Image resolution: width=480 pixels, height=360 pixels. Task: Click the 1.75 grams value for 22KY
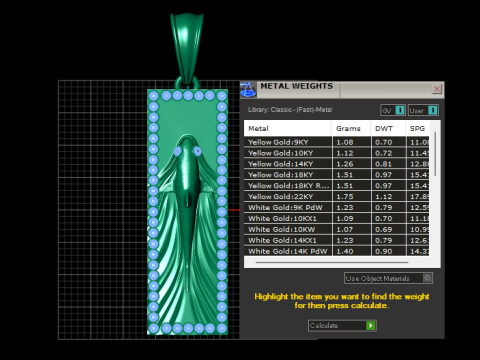(345, 197)
